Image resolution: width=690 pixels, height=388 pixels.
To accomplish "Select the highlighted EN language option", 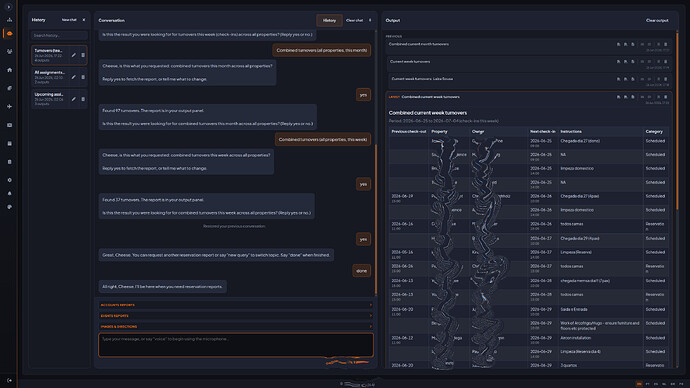I will [x=639, y=384].
